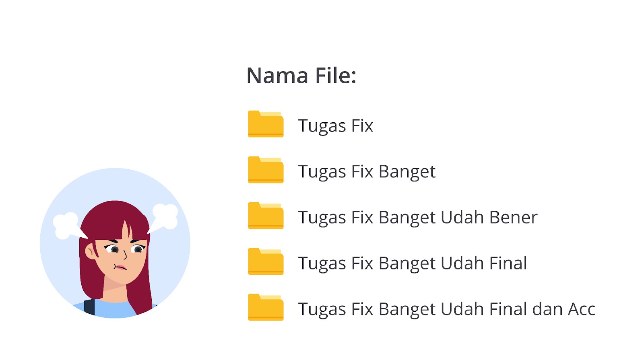Choose "Tugas Fix Banget Udah Final dan Acc" text

click(446, 309)
